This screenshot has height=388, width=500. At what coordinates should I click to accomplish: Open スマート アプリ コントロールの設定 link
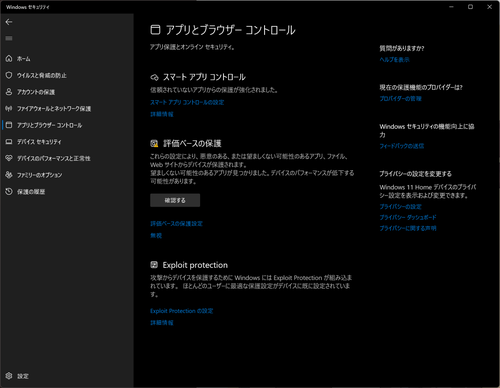coord(187,102)
